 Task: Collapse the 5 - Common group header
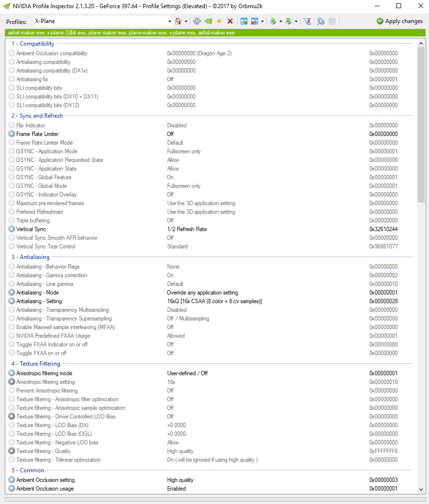28,470
